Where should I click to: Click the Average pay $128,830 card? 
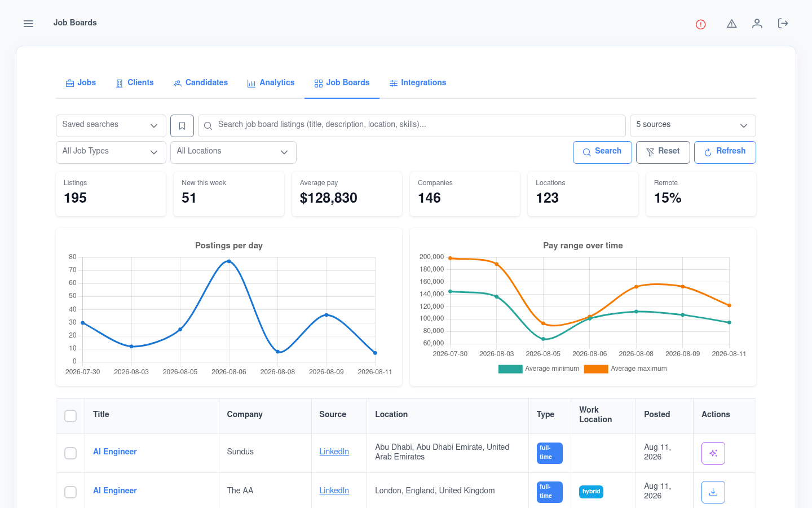347,194
